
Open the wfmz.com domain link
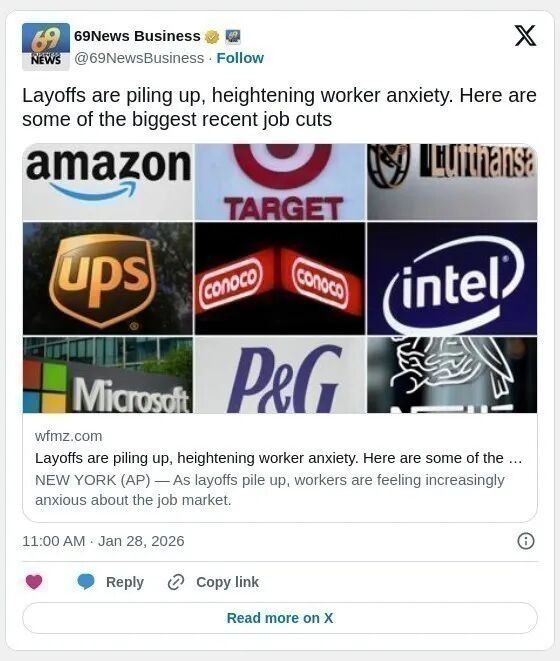(x=69, y=436)
